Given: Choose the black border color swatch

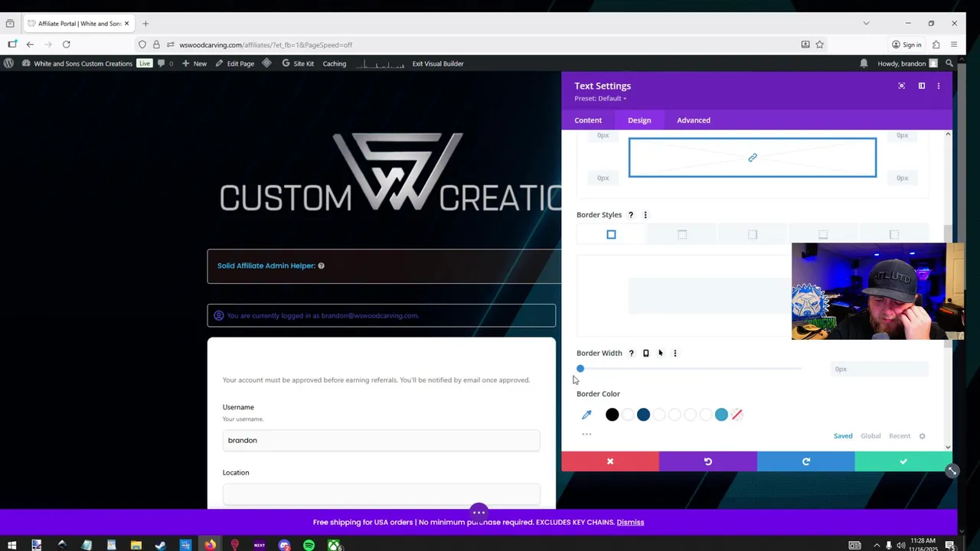Looking at the screenshot, I should point(612,415).
